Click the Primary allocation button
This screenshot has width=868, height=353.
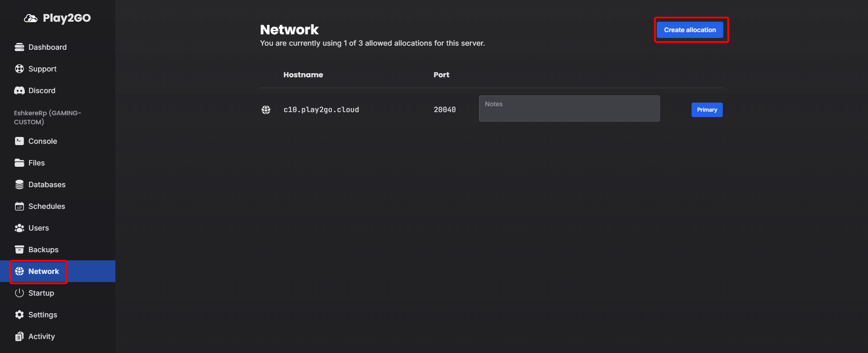click(x=707, y=110)
